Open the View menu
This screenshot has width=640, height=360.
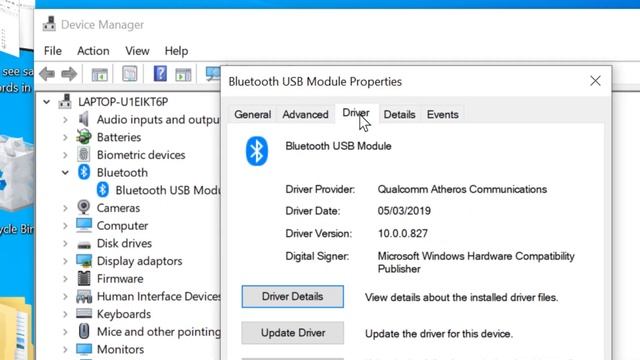point(137,51)
